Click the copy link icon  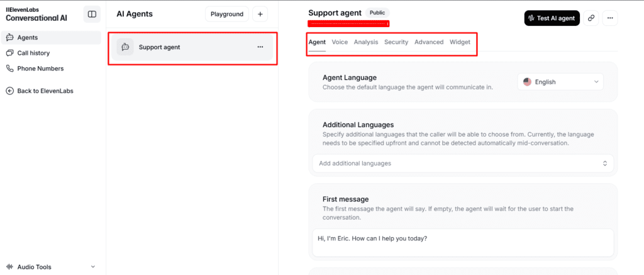click(591, 18)
